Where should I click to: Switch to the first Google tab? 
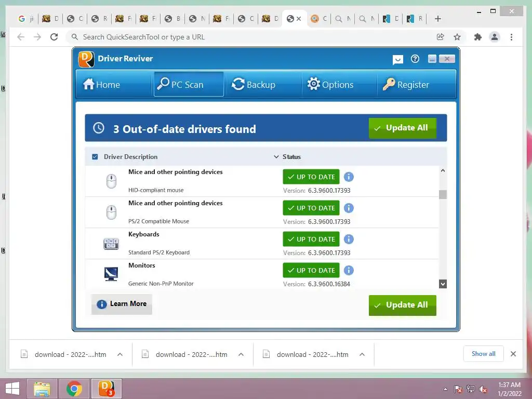pos(26,19)
